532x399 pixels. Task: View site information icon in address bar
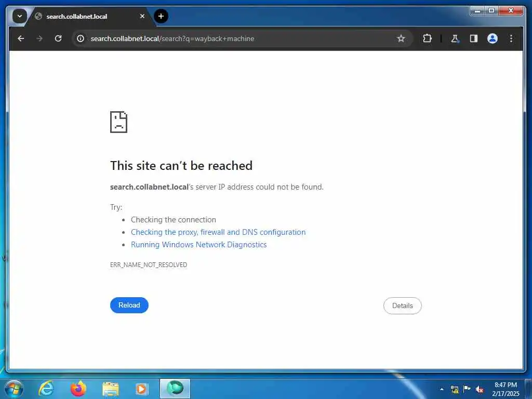[x=81, y=38]
